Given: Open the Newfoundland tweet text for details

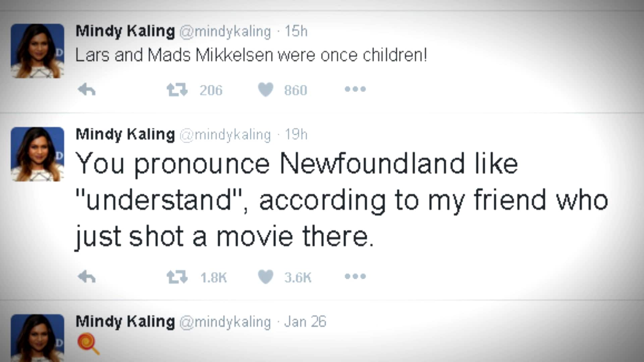Looking at the screenshot, I should pyautogui.click(x=341, y=200).
